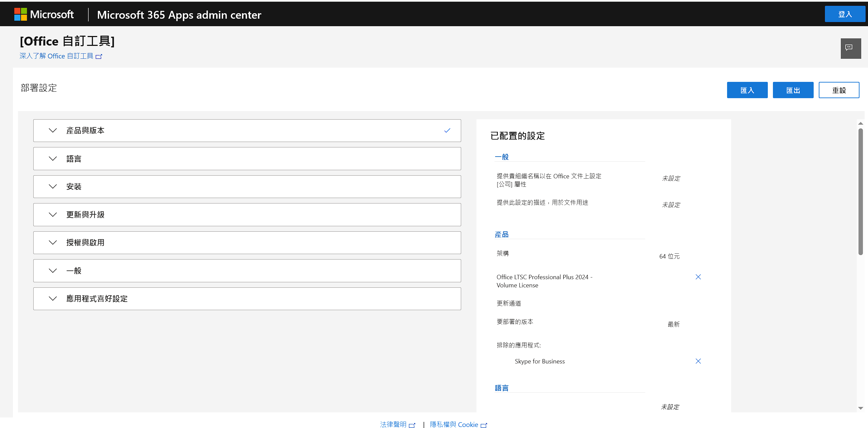The height and width of the screenshot is (428, 868).
Task: Click the vertical scrollbar thumb
Action: point(861,192)
